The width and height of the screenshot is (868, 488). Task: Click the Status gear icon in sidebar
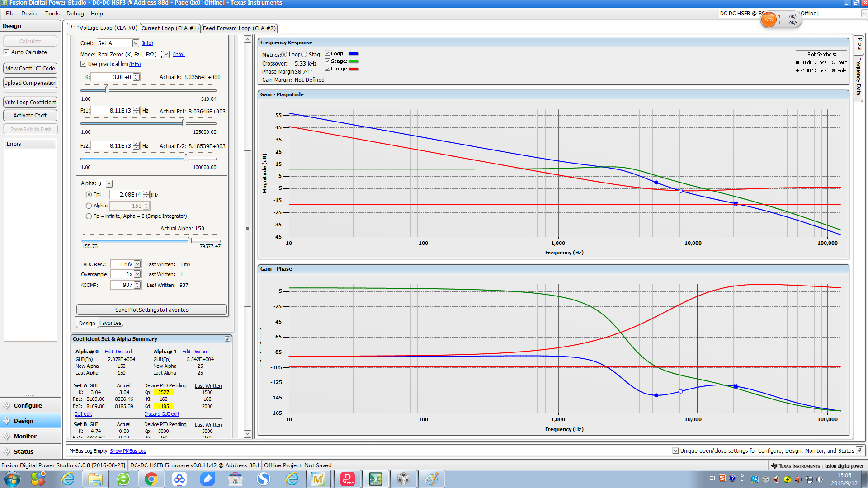(x=7, y=451)
